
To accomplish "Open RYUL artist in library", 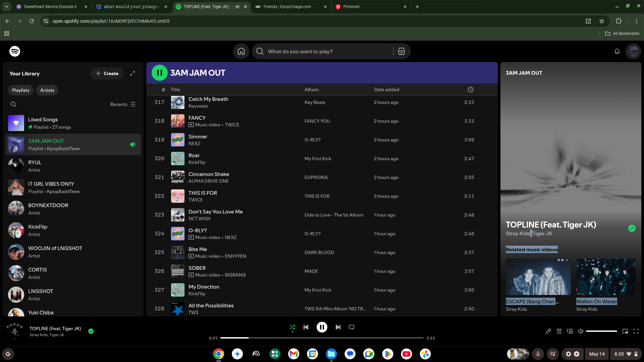I will (x=73, y=166).
